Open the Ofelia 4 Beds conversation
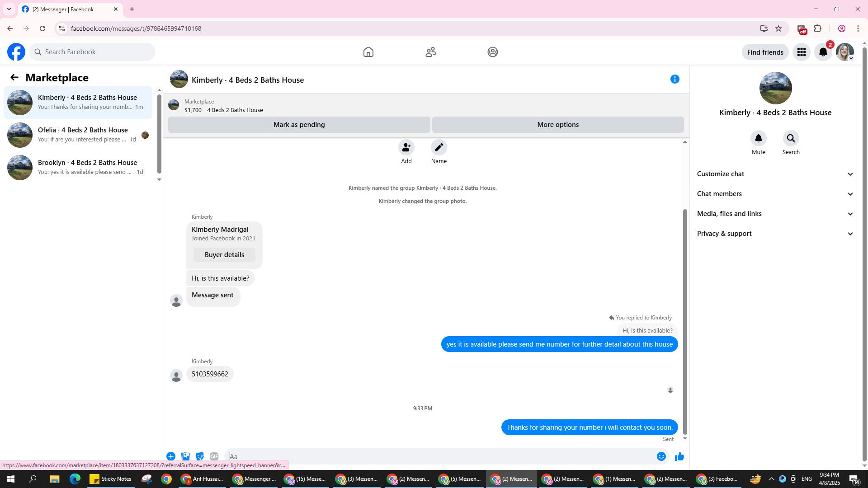868x488 pixels. (81, 135)
